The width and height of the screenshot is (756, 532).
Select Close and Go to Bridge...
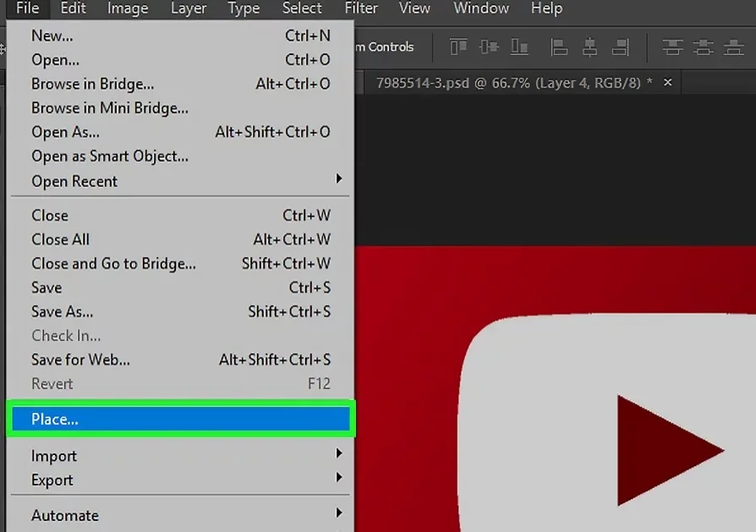(181, 263)
